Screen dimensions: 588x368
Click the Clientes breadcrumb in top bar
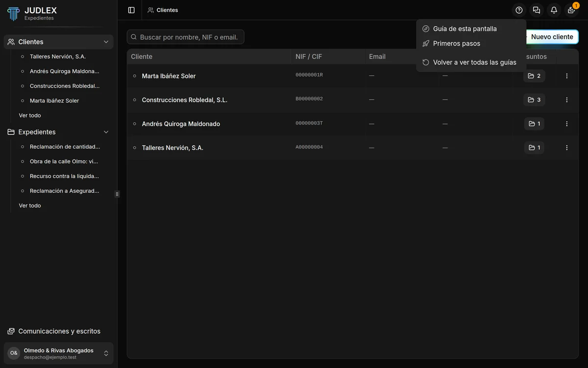[163, 10]
